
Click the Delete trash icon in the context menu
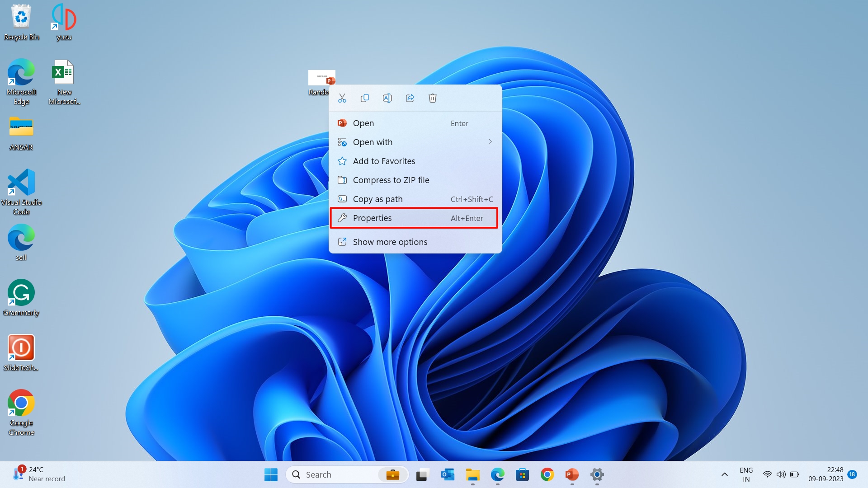[433, 98]
